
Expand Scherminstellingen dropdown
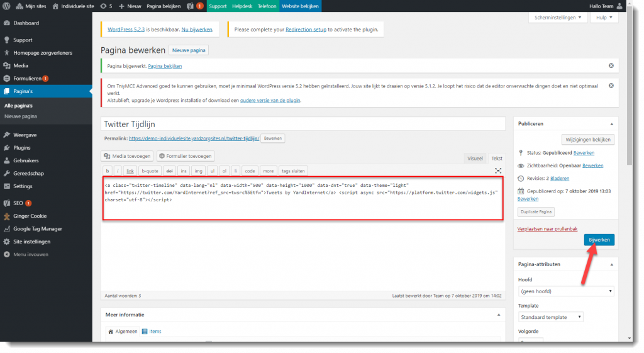[558, 18]
